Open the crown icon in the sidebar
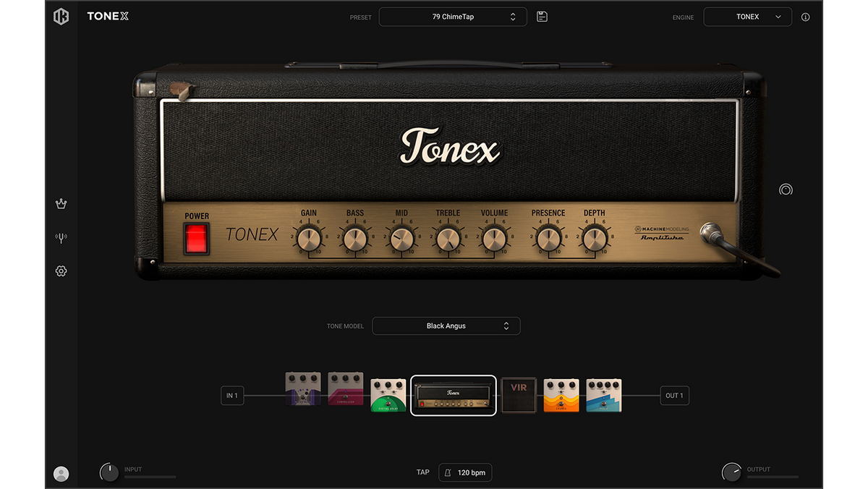868x489 pixels. (x=61, y=204)
